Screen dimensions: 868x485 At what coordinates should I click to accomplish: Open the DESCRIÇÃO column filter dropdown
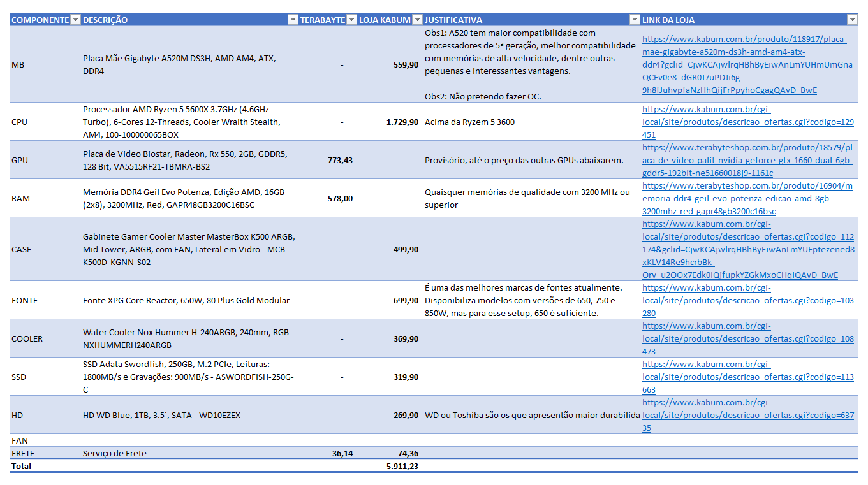tap(293, 20)
